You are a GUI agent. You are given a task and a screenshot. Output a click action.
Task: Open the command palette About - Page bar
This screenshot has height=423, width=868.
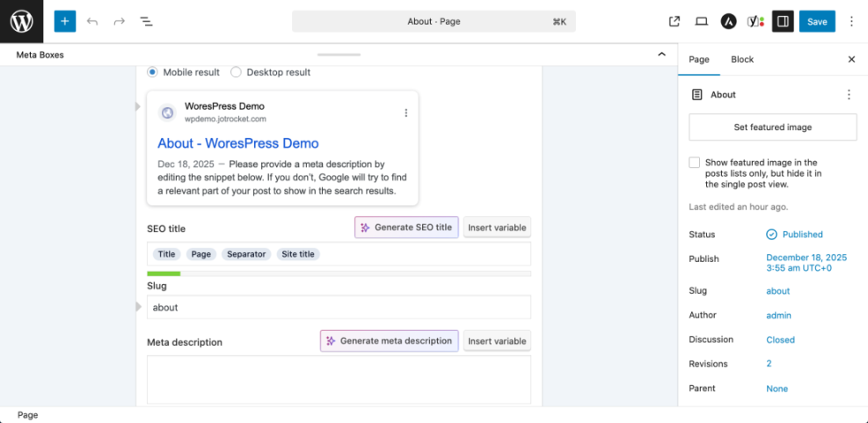pyautogui.click(x=434, y=22)
